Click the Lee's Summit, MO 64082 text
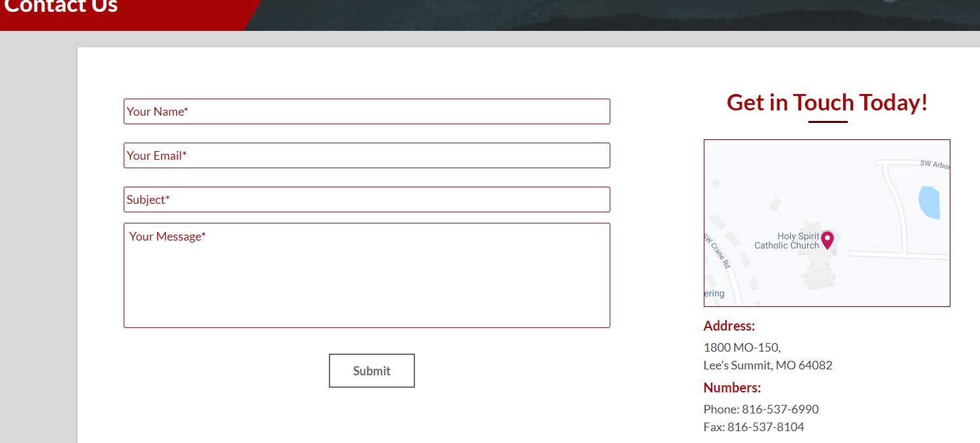Image resolution: width=980 pixels, height=443 pixels. (x=768, y=365)
